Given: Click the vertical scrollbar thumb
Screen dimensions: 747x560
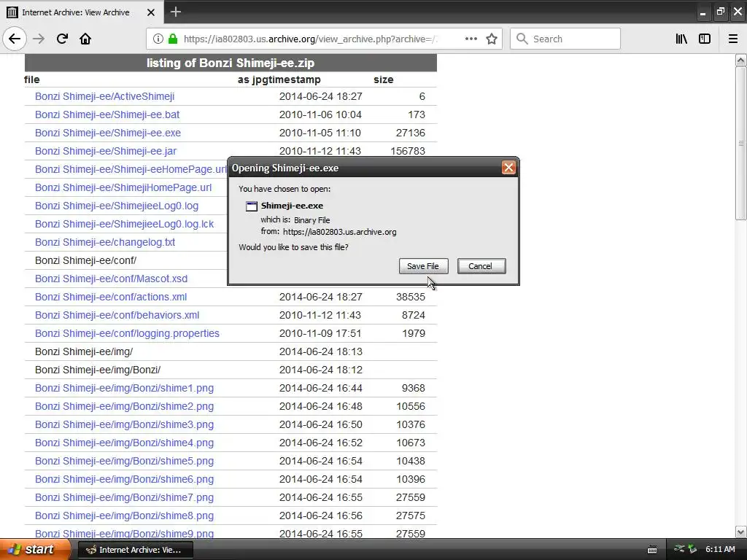Looking at the screenshot, I should coord(740,143).
